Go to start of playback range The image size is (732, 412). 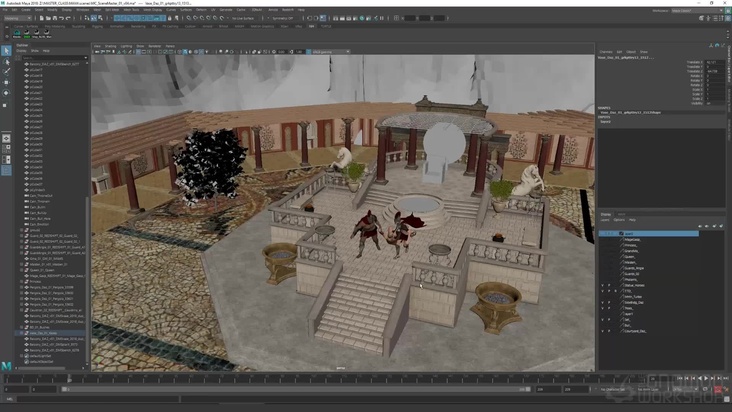point(680,378)
